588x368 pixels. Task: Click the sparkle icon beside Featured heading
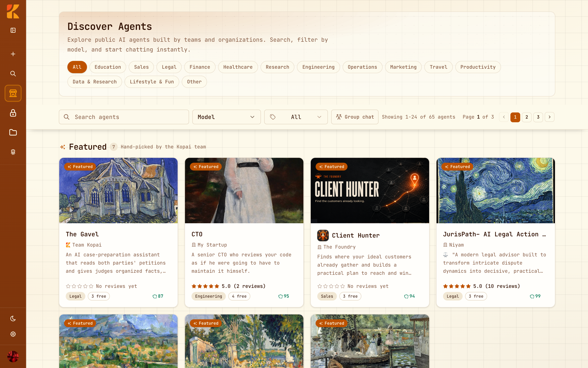pos(63,147)
